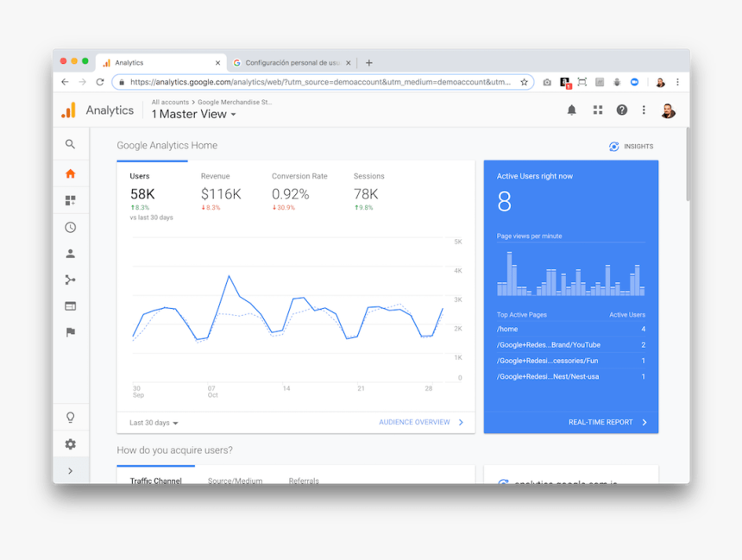Open the AUDIENCE OVERVIEW link

(421, 422)
